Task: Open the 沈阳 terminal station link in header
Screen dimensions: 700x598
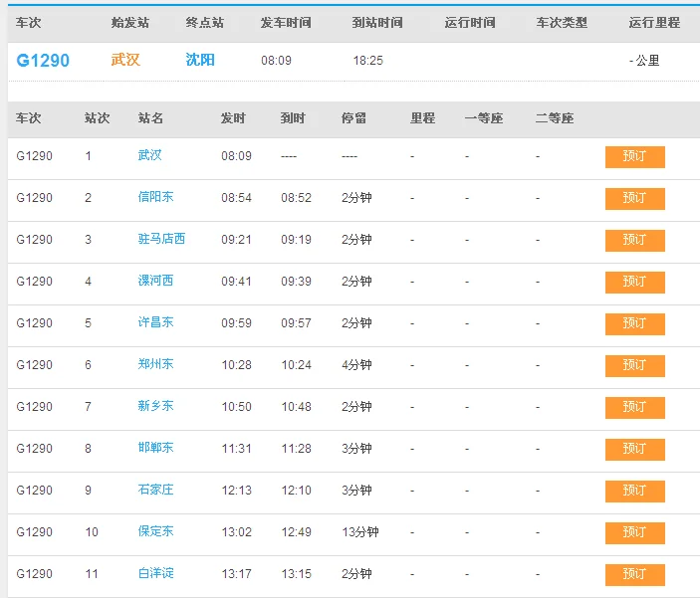Action: pos(200,60)
